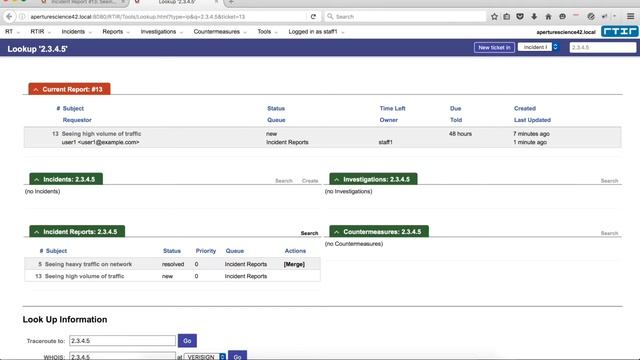640x360 pixels.
Task: Open ticket 'Seeing heavy traffic on network'
Action: (88, 264)
